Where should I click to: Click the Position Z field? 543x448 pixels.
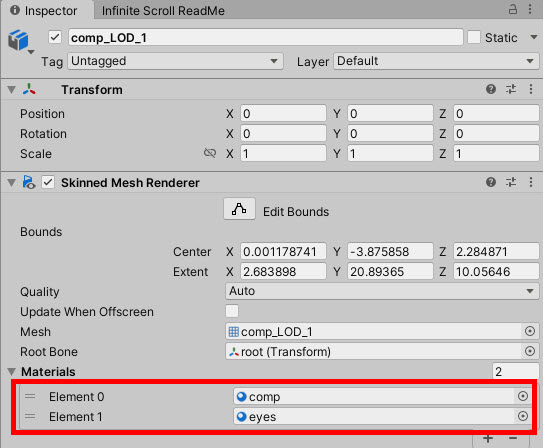click(x=496, y=114)
